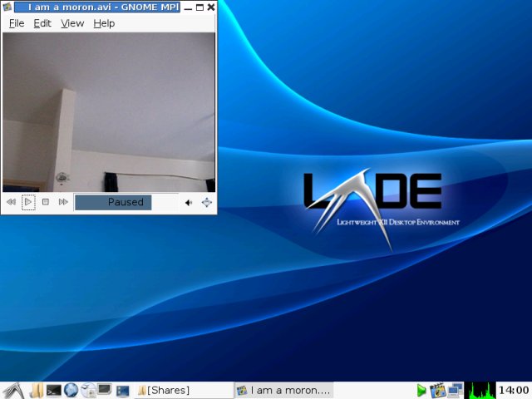This screenshot has width=532, height=399.
Task: Open the LXDE start menu
Action: (13, 391)
